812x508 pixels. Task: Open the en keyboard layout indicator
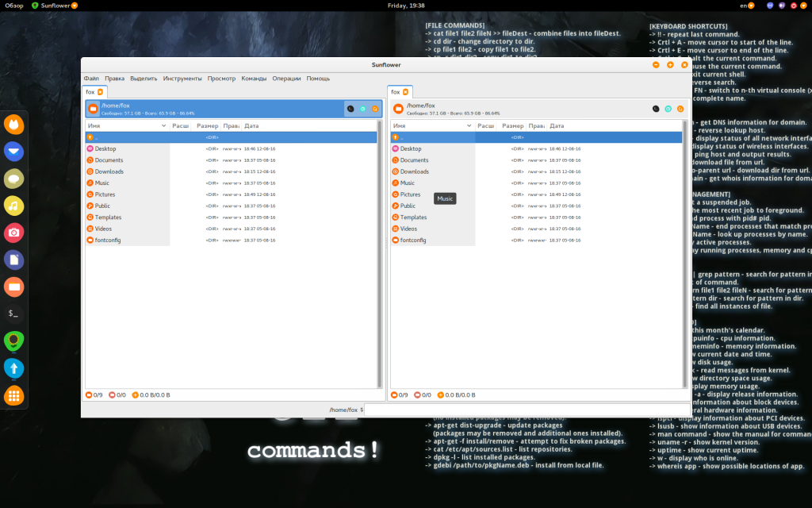pyautogui.click(x=747, y=6)
